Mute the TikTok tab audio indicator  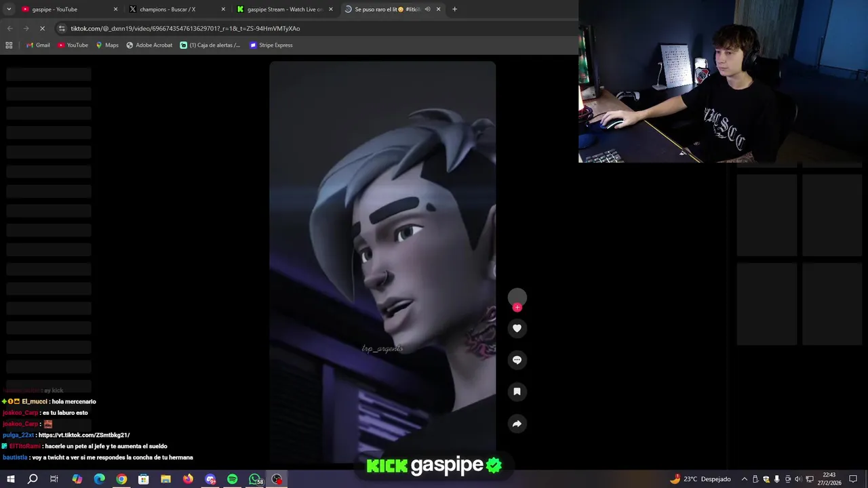pyautogui.click(x=427, y=9)
